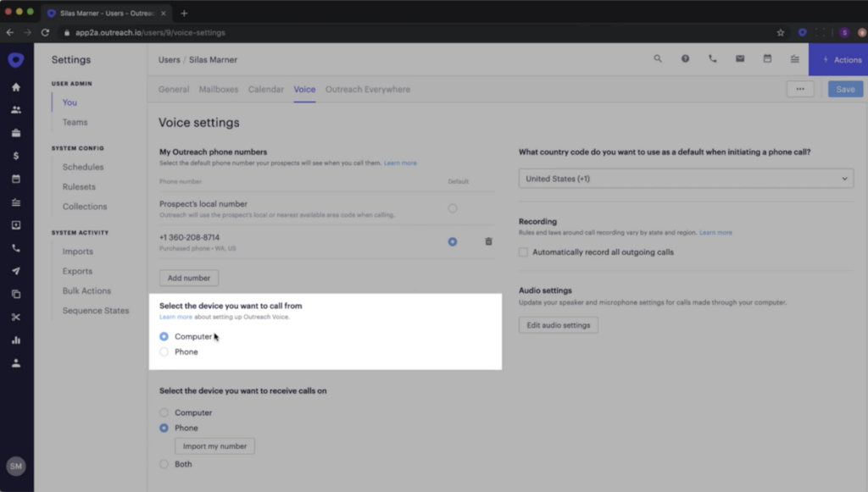Open the Calls phone icon in sidebar
The image size is (868, 492).
click(16, 248)
